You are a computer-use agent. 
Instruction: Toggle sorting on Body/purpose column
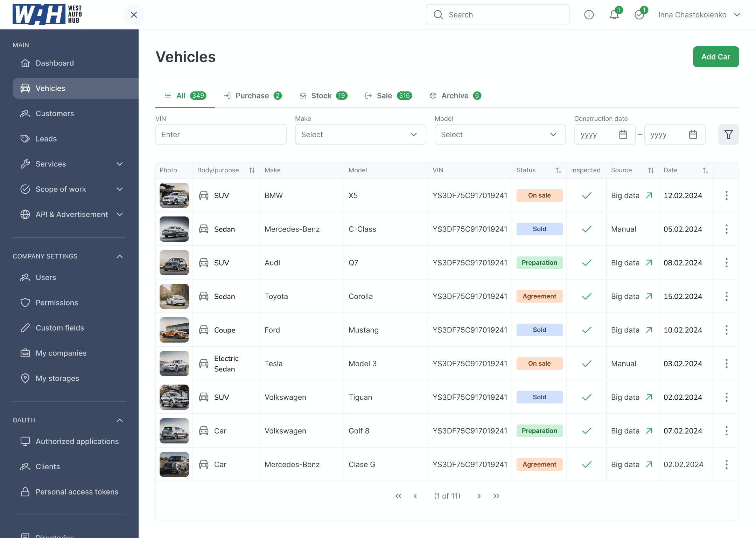[x=252, y=170]
